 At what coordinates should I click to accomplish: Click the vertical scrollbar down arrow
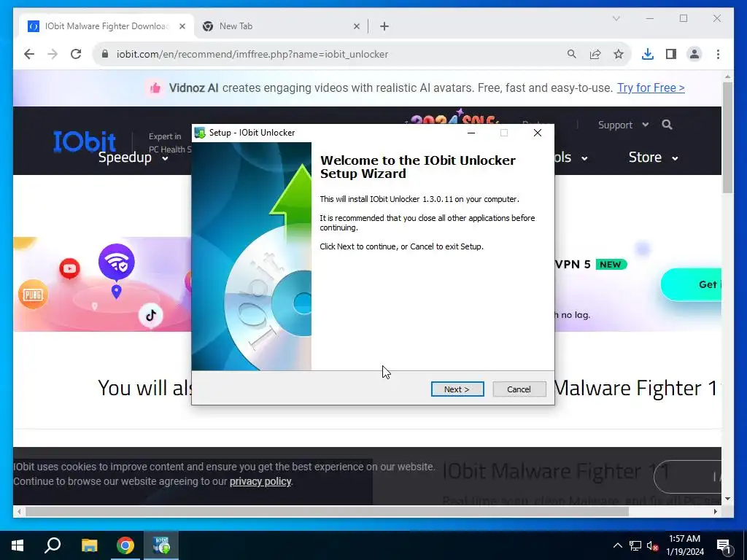(x=727, y=499)
